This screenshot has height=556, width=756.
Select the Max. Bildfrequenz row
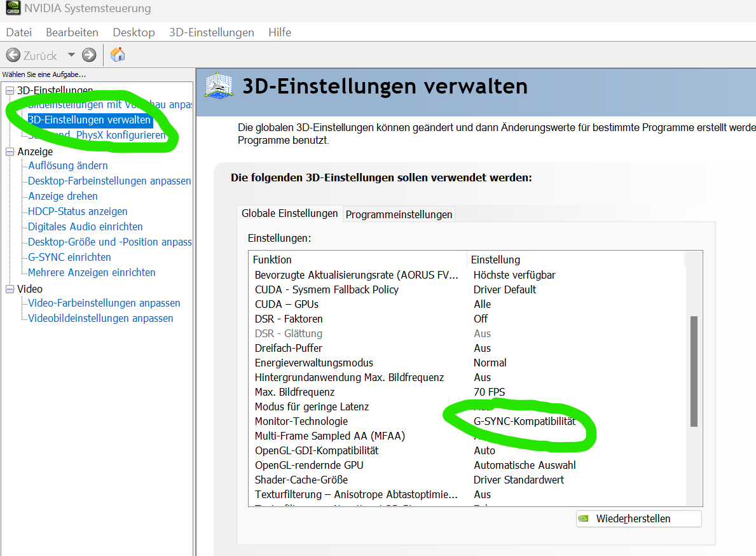pos(467,392)
